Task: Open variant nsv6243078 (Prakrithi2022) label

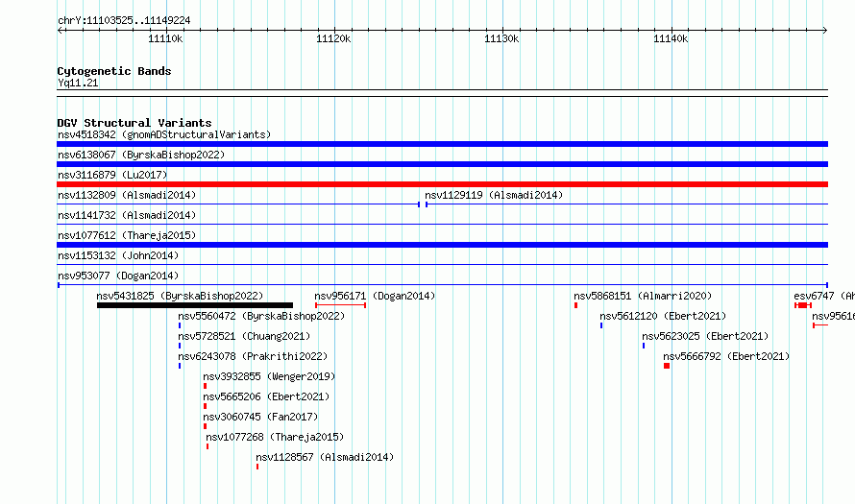Action: click(253, 356)
